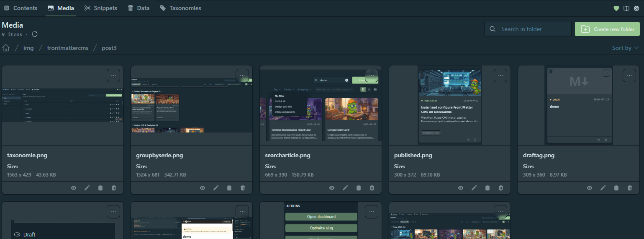Open the options menu for groupbyserie.png
The height and width of the screenshot is (239, 644).
(x=242, y=75)
